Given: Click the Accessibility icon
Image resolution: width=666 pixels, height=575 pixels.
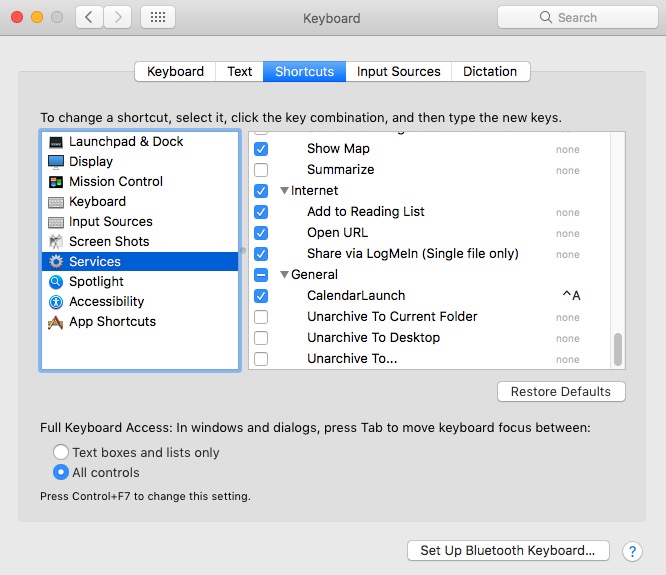Looking at the screenshot, I should click(x=56, y=302).
